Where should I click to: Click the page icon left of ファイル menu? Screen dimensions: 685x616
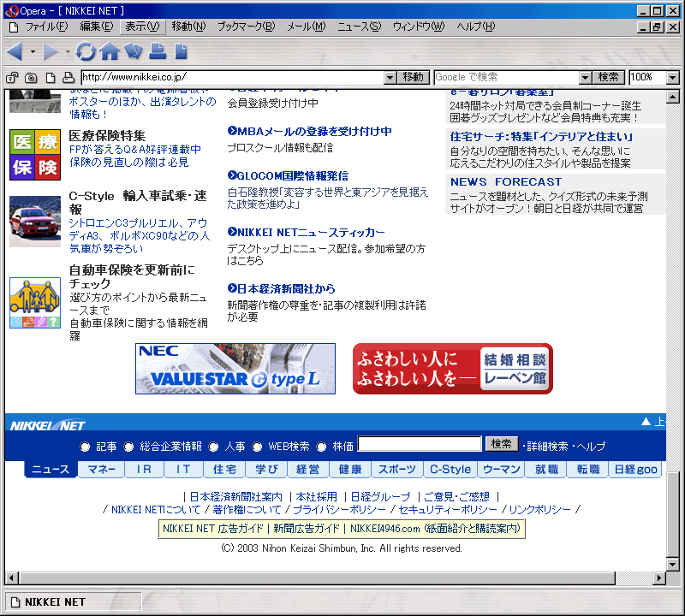click(x=14, y=27)
